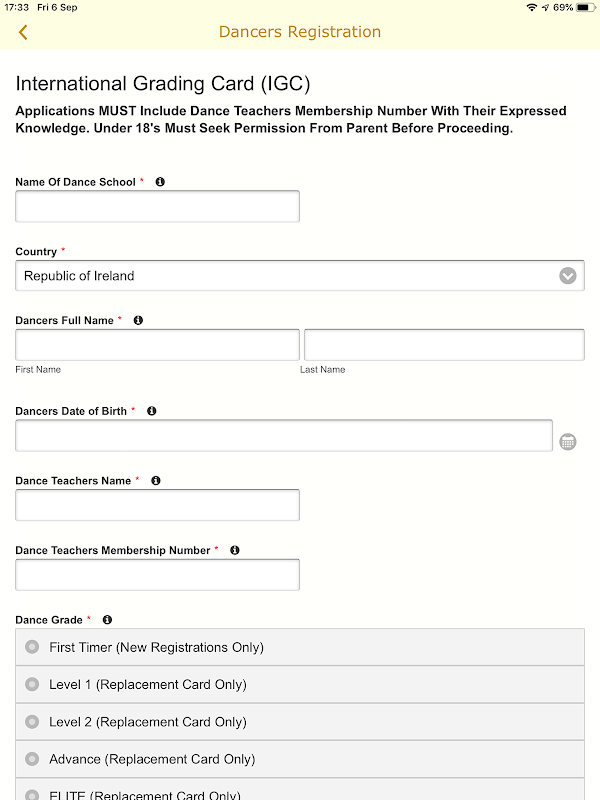Expand Country list using the chevron arrow
The width and height of the screenshot is (600, 800).
coord(568,276)
